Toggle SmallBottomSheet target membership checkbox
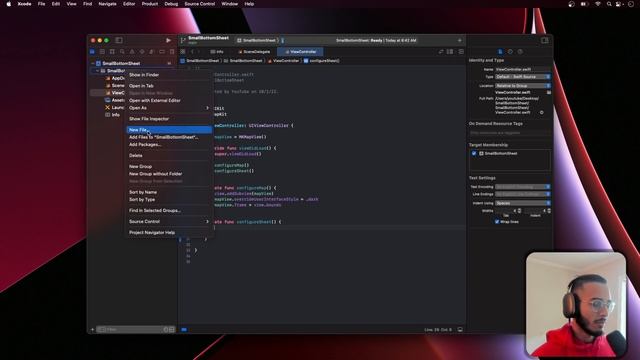The width and height of the screenshot is (640, 360). [x=474, y=153]
